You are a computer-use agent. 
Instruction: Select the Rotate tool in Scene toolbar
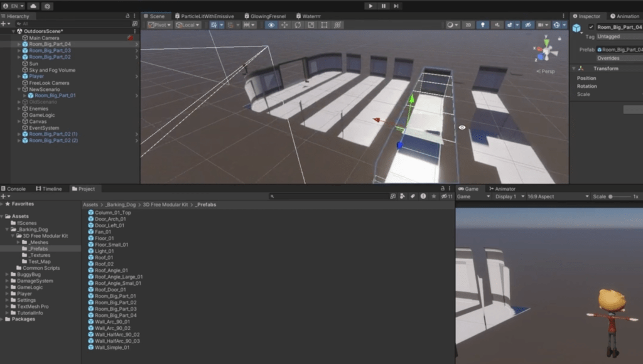pyautogui.click(x=298, y=25)
